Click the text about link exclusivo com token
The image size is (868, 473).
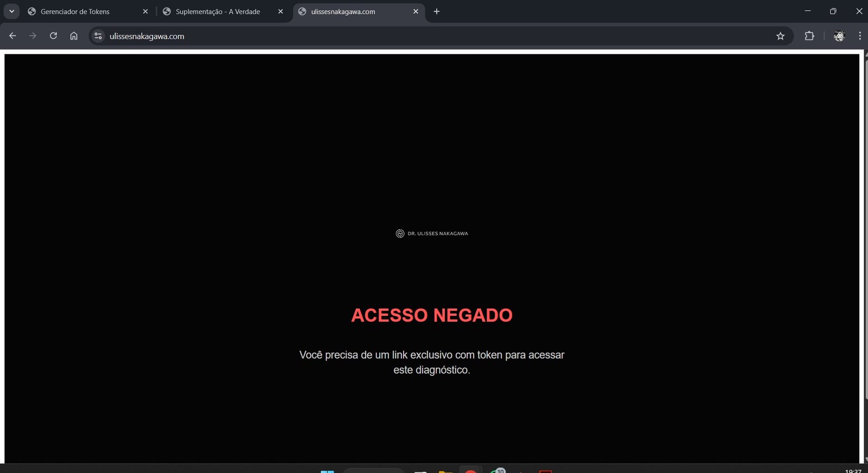tap(432, 362)
